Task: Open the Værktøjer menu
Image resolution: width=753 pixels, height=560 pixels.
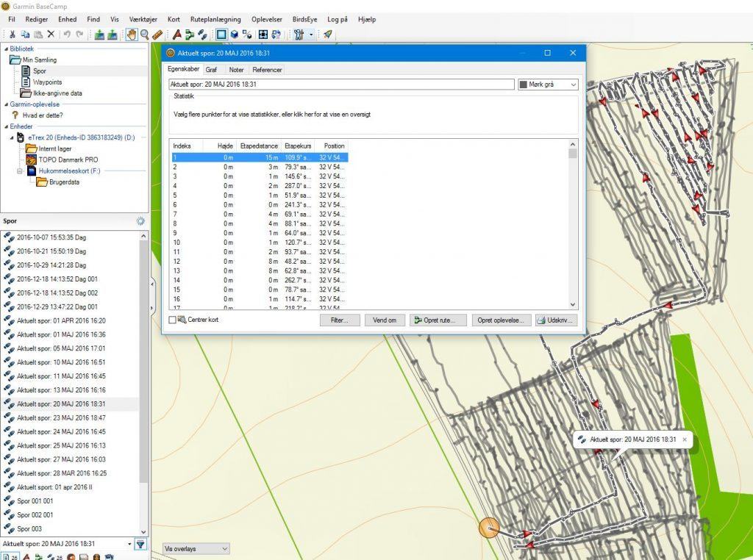Action: (143, 20)
